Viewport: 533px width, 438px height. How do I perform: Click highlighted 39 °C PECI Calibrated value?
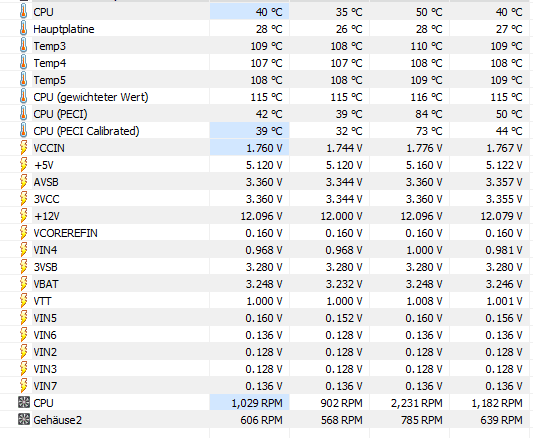click(x=269, y=131)
